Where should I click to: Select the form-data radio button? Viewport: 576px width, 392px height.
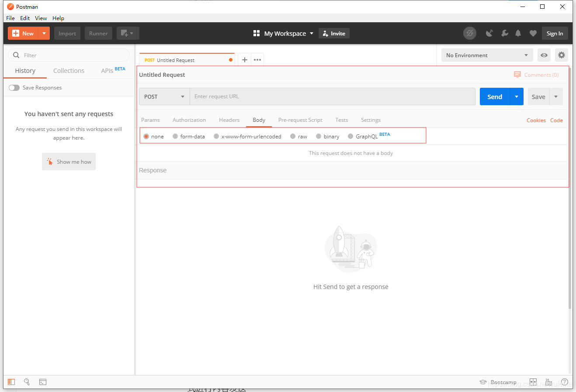pyautogui.click(x=175, y=136)
